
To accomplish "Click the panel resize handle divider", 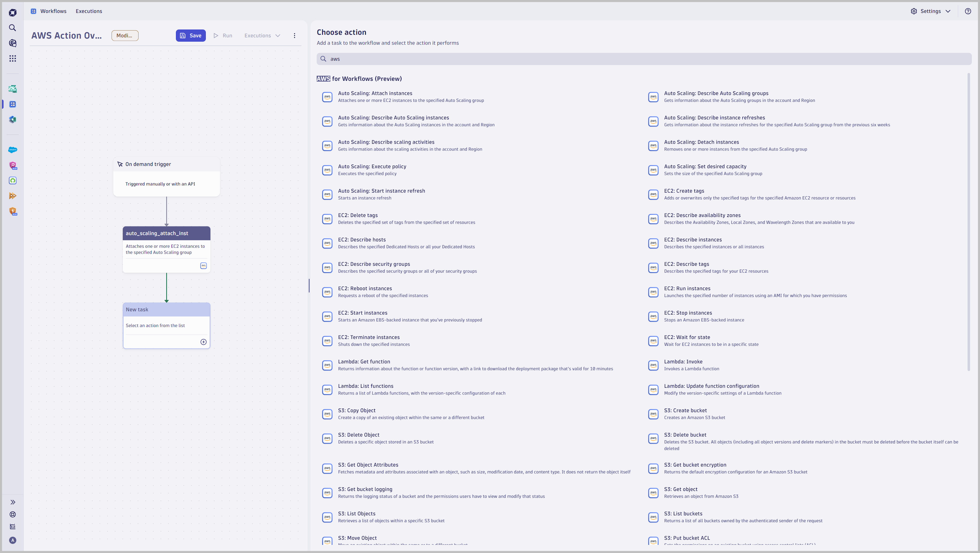I will click(x=309, y=286).
